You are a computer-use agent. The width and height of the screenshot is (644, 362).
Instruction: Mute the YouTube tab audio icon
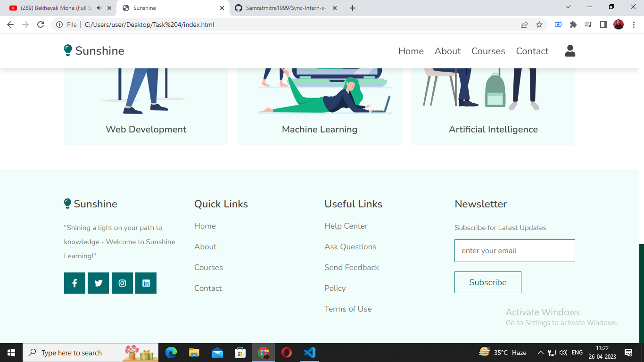[x=99, y=8]
